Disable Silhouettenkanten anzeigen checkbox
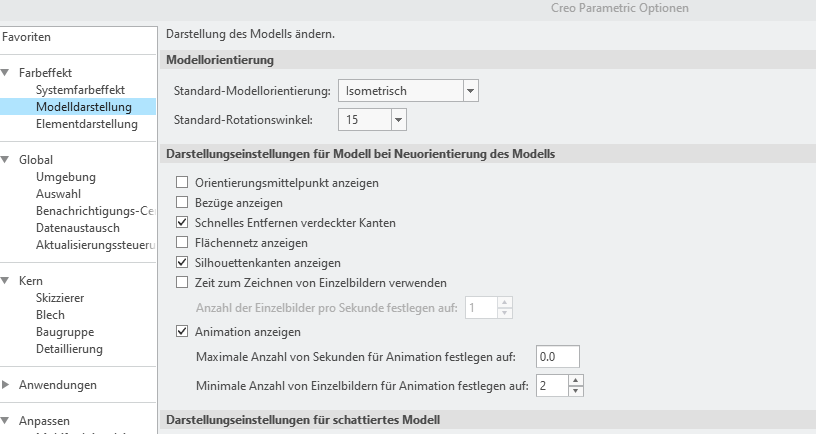 [x=182, y=262]
